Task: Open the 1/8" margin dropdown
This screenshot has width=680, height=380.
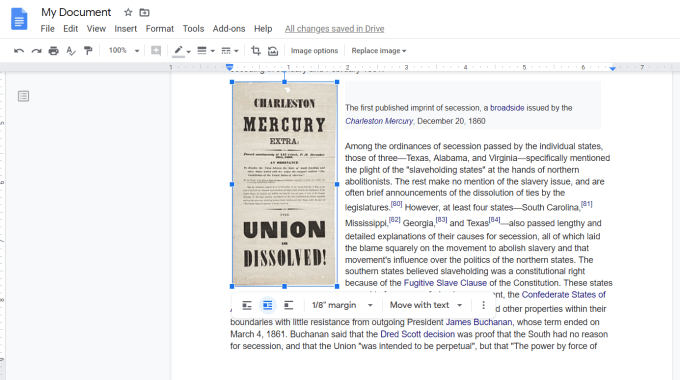Action: tap(342, 305)
